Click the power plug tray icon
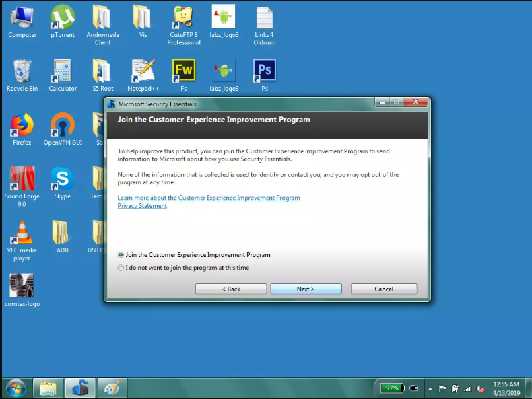Viewport: 532px width, 399px height. pyautogui.click(x=413, y=388)
